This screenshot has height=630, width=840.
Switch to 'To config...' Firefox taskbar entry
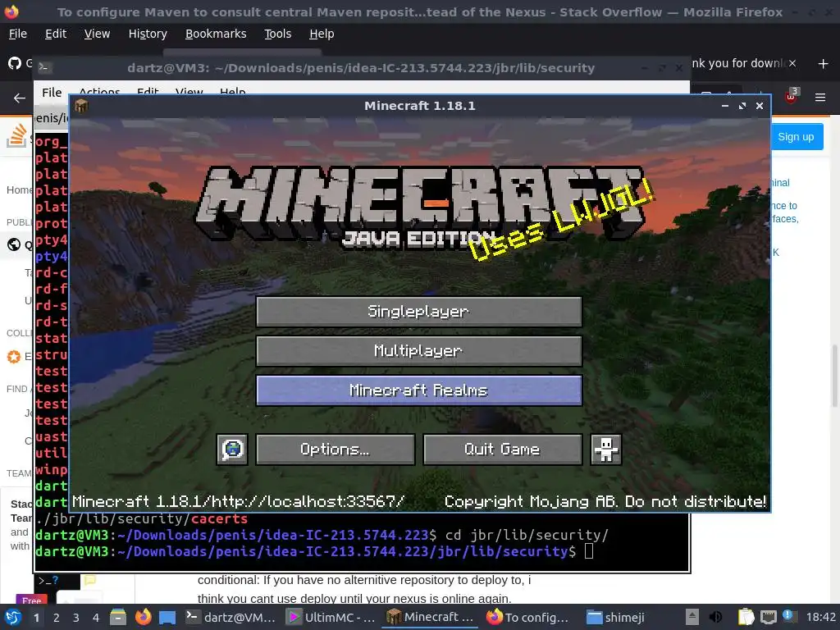[529, 618]
